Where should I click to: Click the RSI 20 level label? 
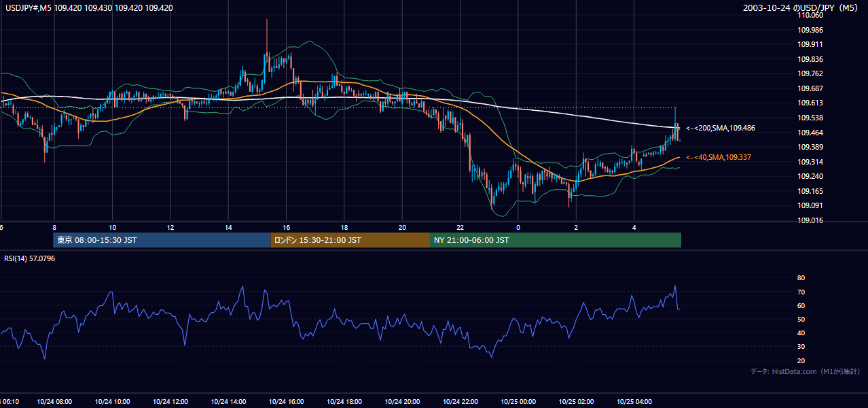801,360
